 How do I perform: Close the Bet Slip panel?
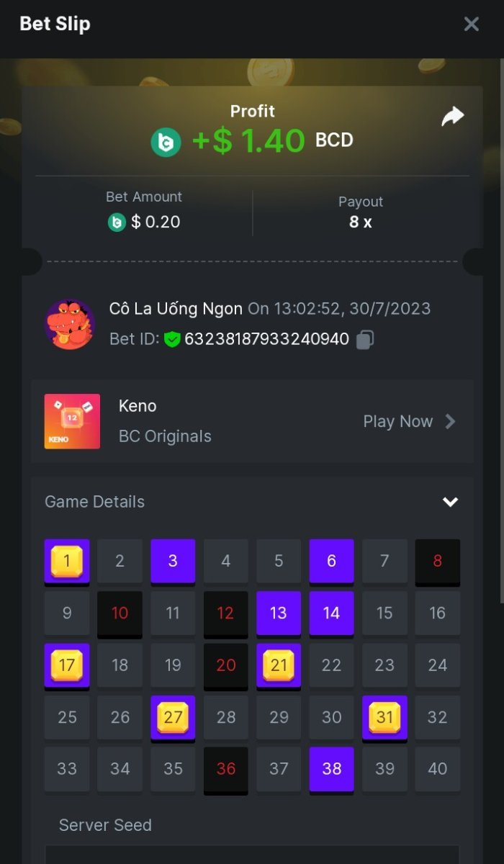(x=472, y=24)
